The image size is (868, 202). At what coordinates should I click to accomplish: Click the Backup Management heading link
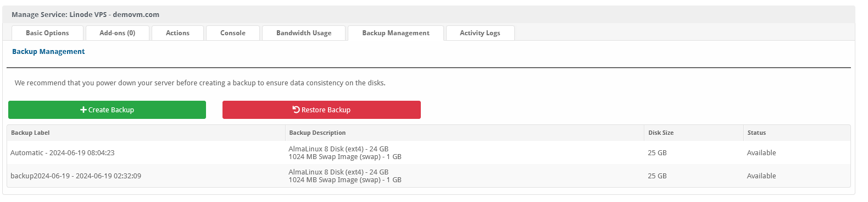tap(48, 51)
